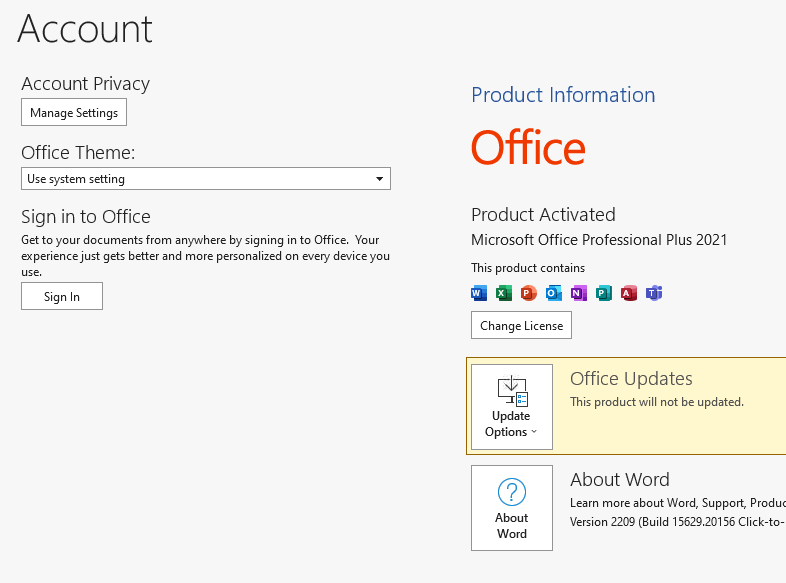Click the Account Privacy heading

[85, 84]
